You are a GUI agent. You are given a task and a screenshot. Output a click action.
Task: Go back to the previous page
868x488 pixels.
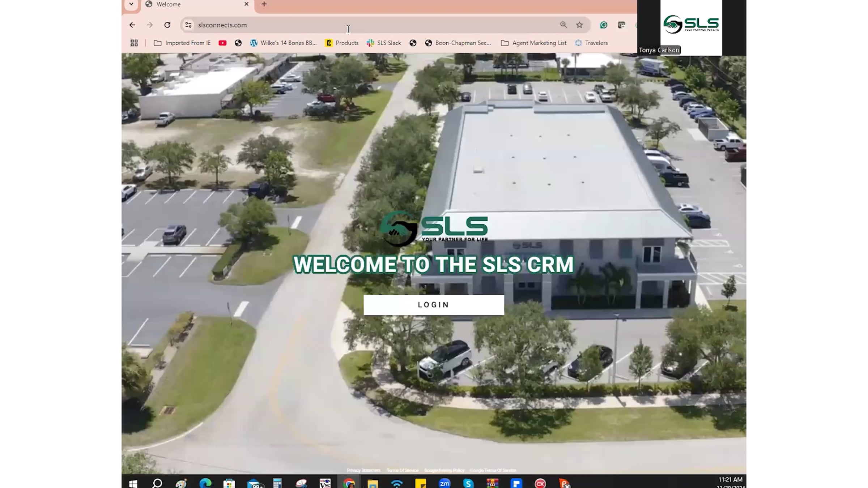tap(132, 25)
